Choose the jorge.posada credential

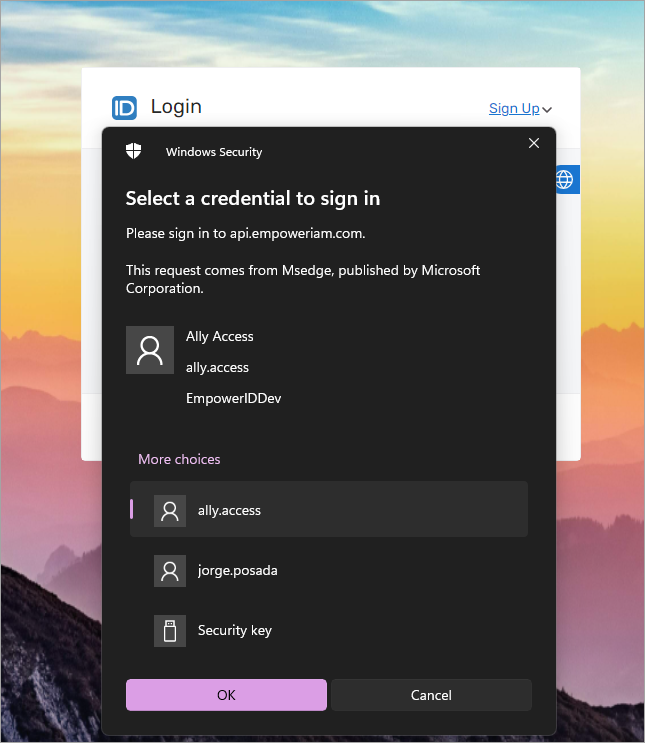click(x=329, y=570)
